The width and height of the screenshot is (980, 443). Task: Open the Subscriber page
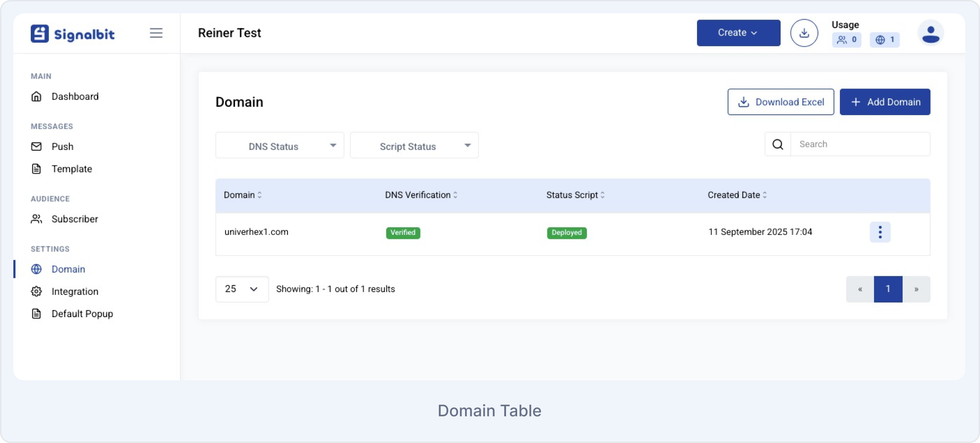(65, 219)
